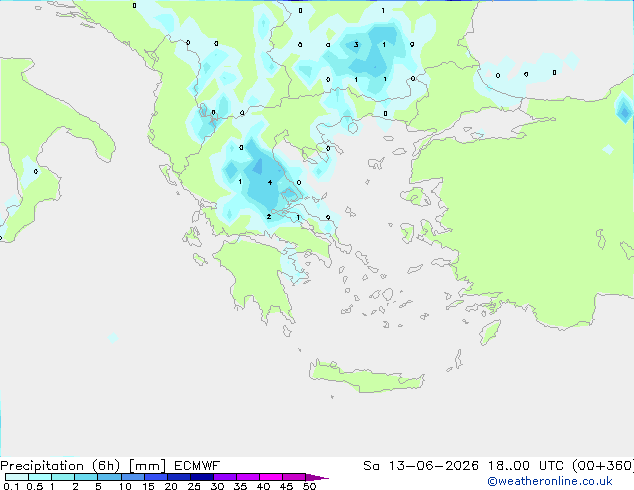Screen dimensions: 634x490
Task: Pick the 40–45 mm magenta legend swatch
Action: click(271, 477)
